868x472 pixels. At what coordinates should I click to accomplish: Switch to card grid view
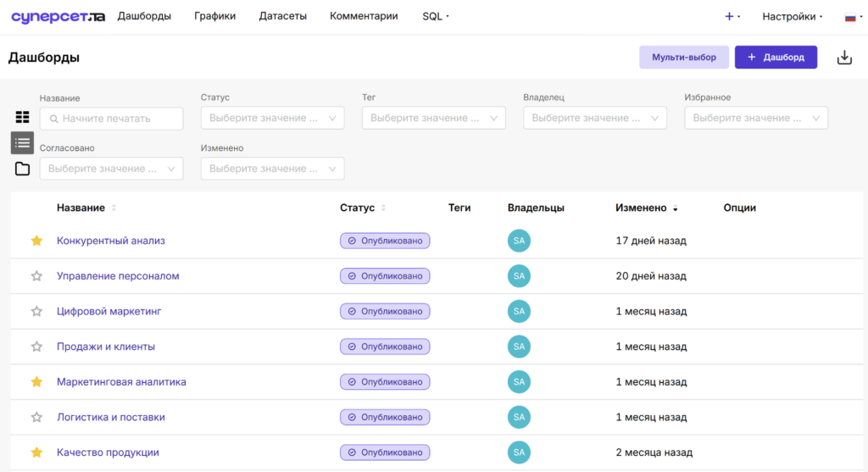tap(22, 117)
